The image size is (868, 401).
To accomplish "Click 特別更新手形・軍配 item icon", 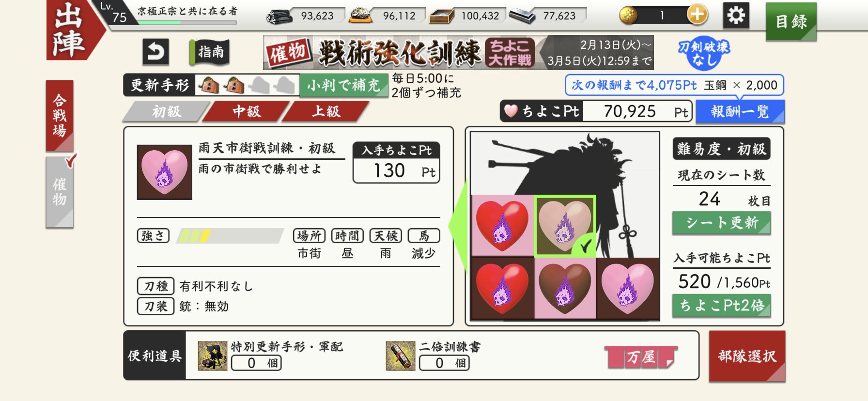I will pos(213,356).
